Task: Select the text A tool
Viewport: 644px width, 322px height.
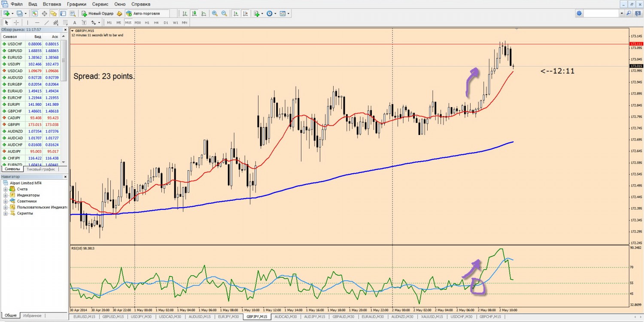Action: (75, 22)
